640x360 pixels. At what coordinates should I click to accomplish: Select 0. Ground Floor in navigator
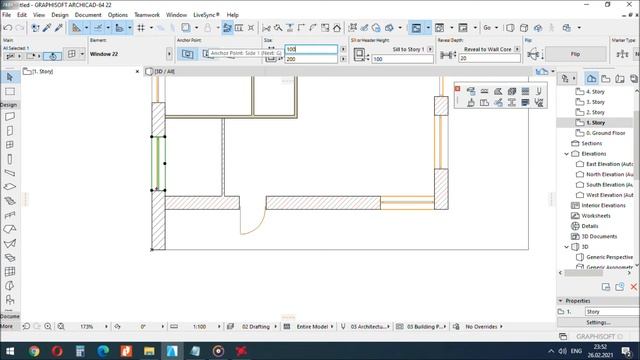tap(605, 133)
